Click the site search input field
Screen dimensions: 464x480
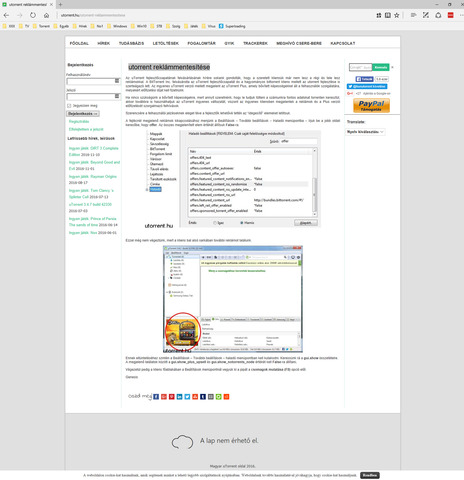[x=360, y=67]
